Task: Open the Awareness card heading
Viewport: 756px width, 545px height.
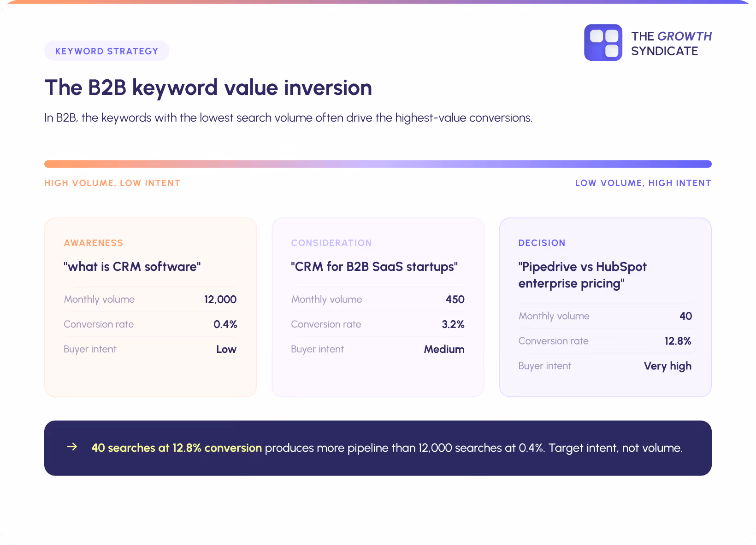Action: click(x=94, y=243)
